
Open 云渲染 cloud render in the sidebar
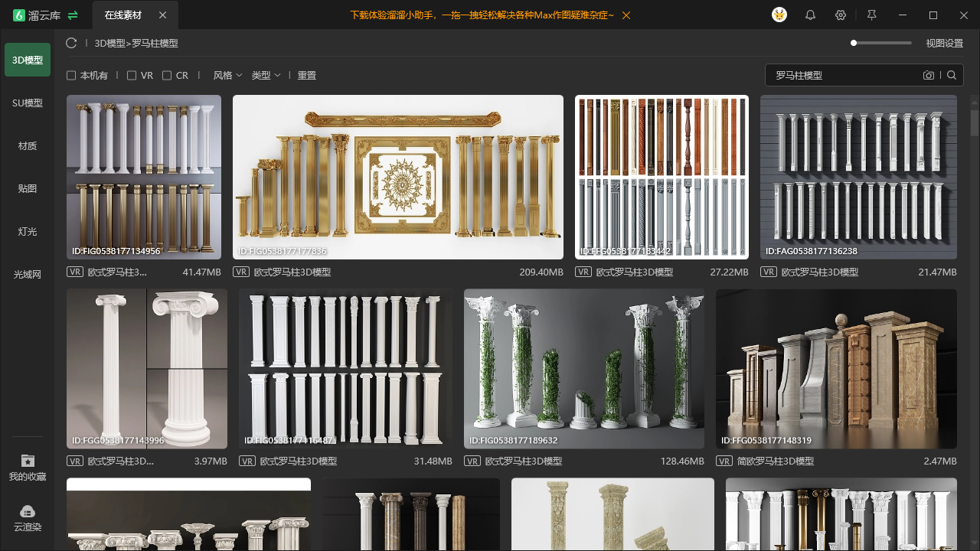(x=28, y=518)
